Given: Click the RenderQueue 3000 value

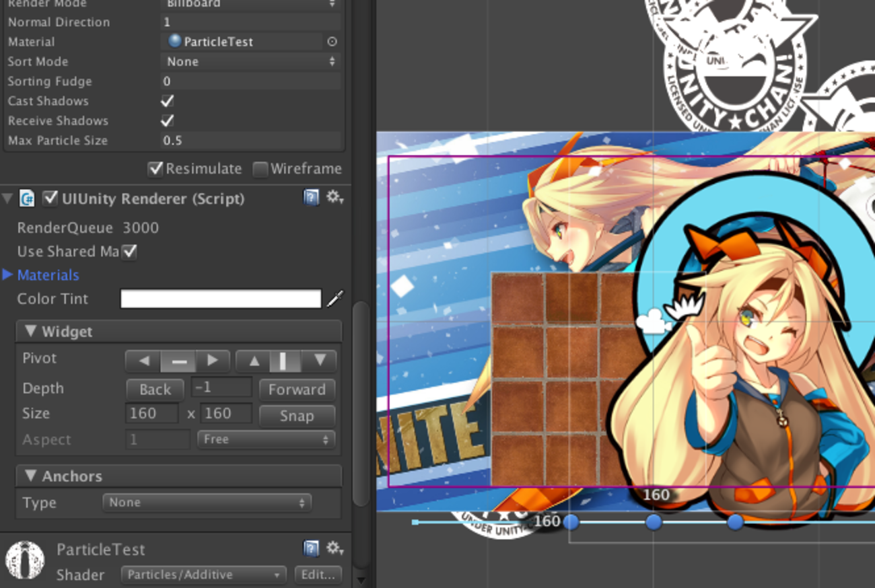Looking at the screenshot, I should tap(141, 227).
